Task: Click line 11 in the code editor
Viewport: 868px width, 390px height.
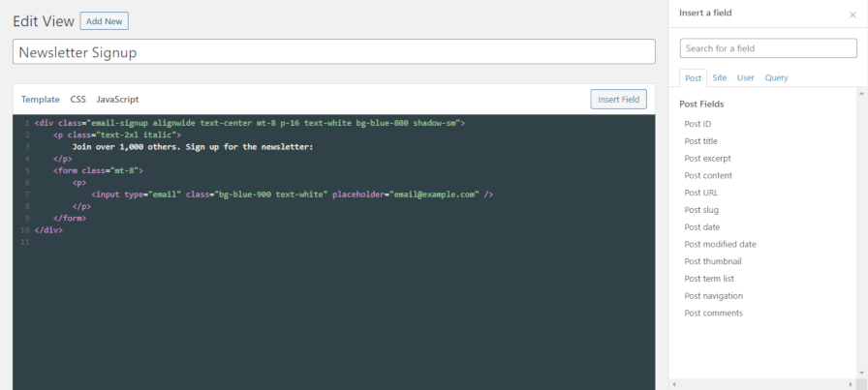Action: click(194, 242)
